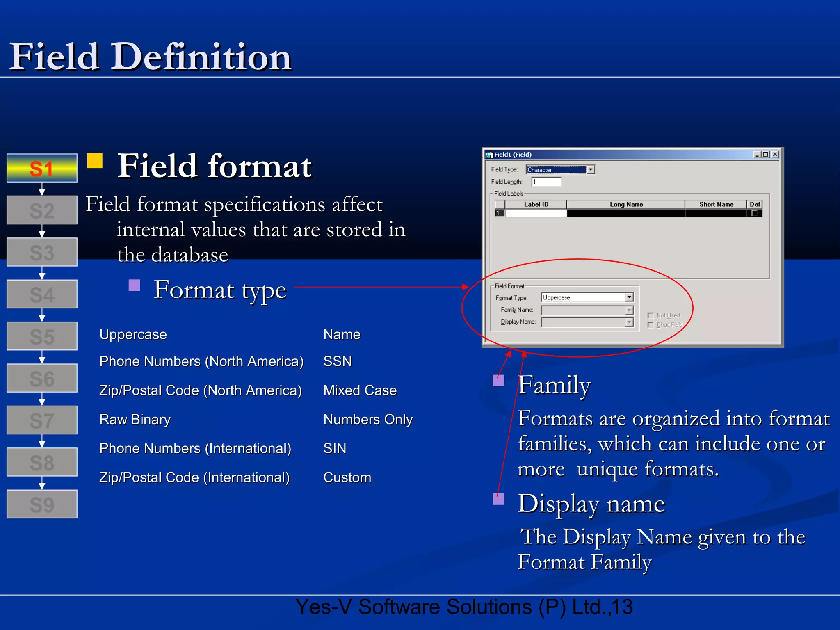Click the 'Custom' format entry
This screenshot has height=630, width=840.
(347, 477)
